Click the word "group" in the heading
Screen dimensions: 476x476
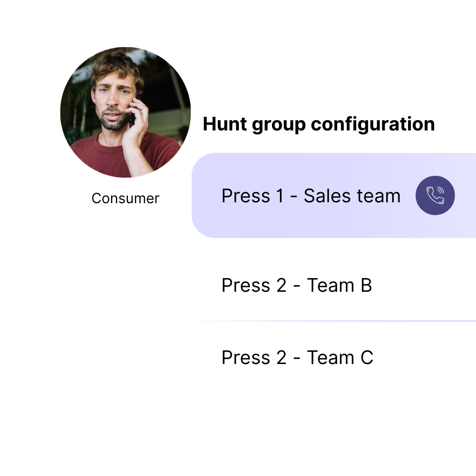tap(279, 125)
